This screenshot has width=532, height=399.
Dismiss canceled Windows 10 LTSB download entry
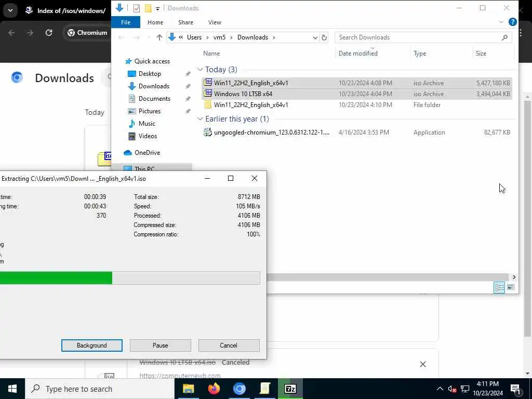[x=422, y=364]
